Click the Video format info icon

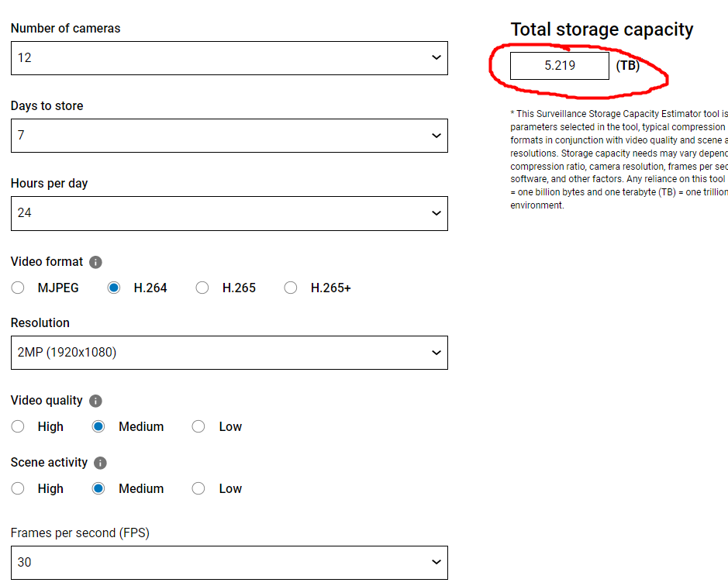click(96, 262)
